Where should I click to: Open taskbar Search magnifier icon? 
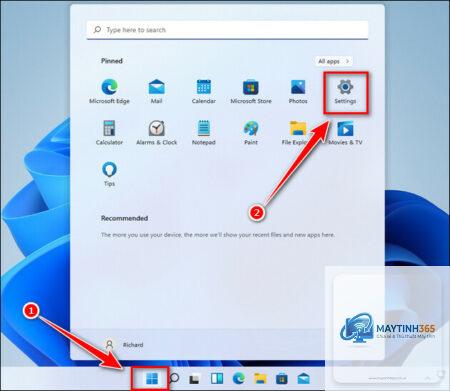(174, 378)
